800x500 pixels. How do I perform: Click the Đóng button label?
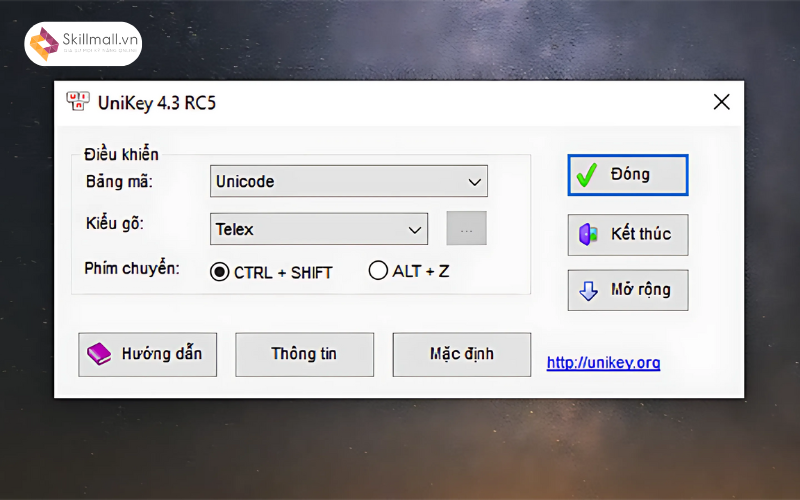pyautogui.click(x=630, y=174)
